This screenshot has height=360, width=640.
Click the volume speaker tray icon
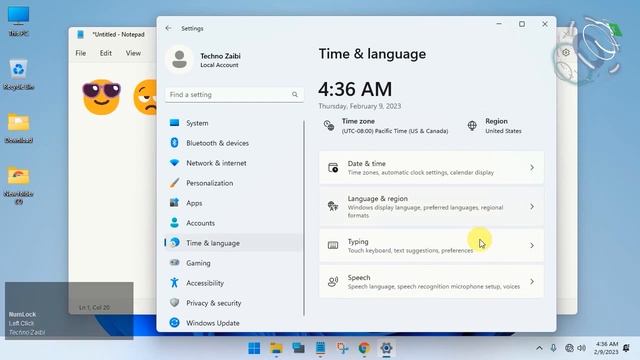click(582, 348)
